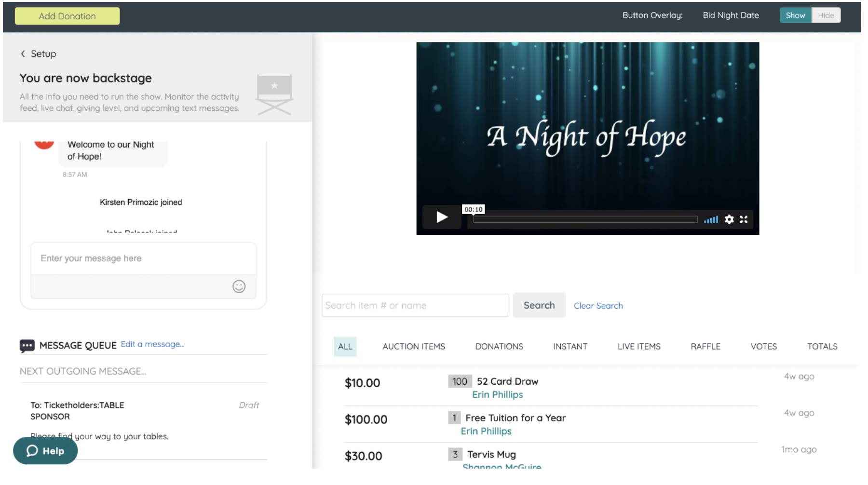
Task: Click the director's chair backstage icon
Action: (274, 94)
